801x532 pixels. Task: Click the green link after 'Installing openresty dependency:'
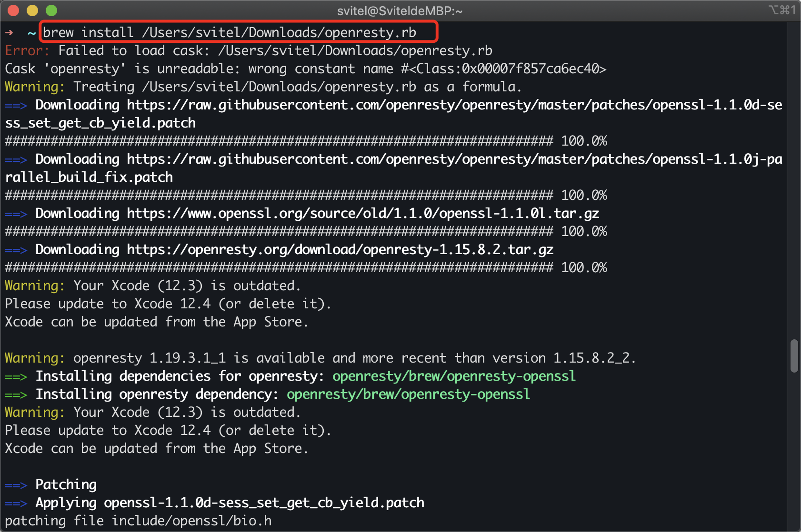click(x=408, y=394)
